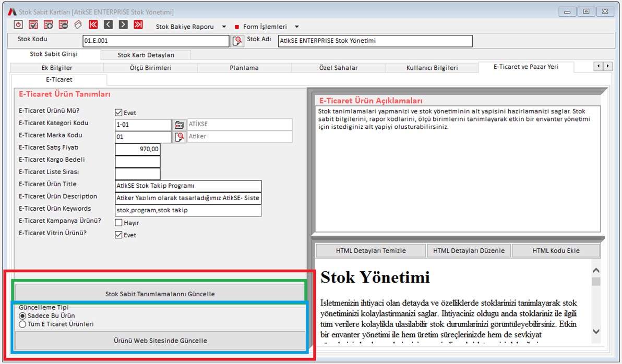Select the E-Ticaret sub-tab
622x364 pixels.
pos(59,80)
